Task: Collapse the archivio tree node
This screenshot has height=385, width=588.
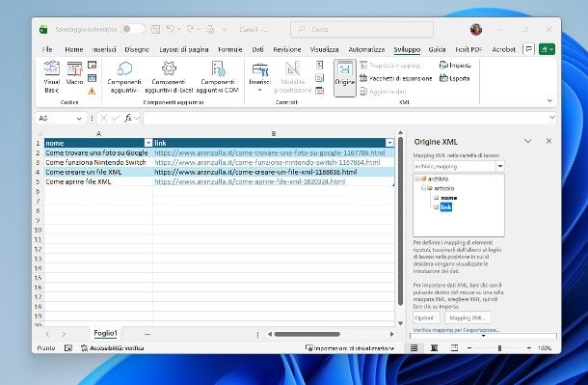Action: [x=416, y=179]
